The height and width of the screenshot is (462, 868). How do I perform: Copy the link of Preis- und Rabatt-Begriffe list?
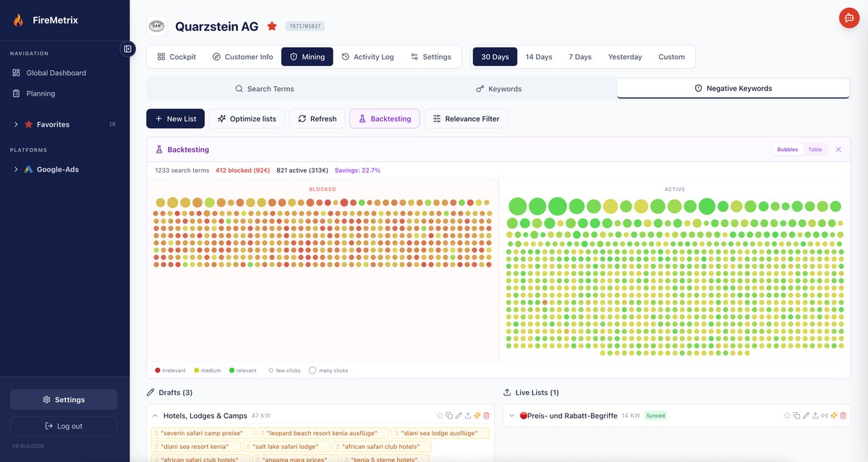tap(824, 415)
